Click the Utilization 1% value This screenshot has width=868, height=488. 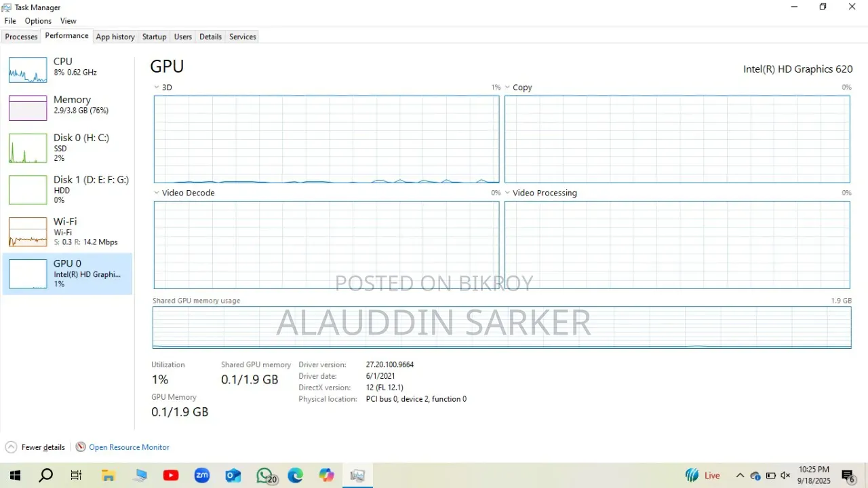160,379
